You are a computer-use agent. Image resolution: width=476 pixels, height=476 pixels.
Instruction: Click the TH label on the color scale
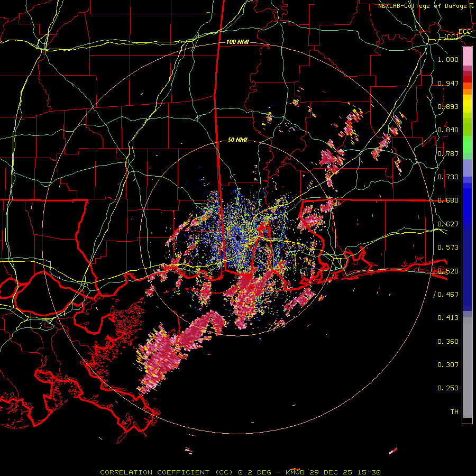(454, 411)
